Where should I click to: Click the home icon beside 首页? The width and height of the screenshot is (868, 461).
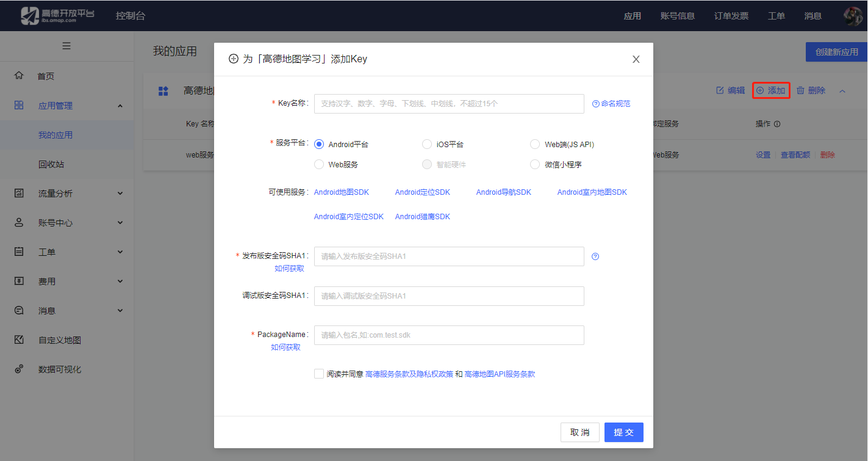[19, 76]
